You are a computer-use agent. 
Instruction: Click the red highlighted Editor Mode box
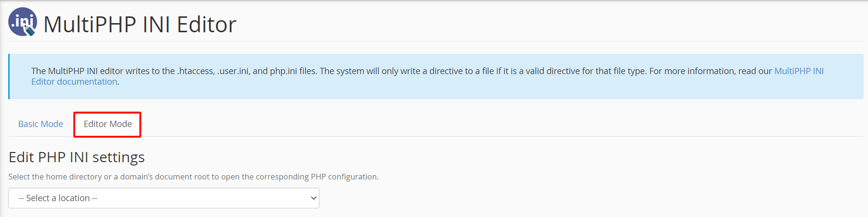tap(107, 125)
